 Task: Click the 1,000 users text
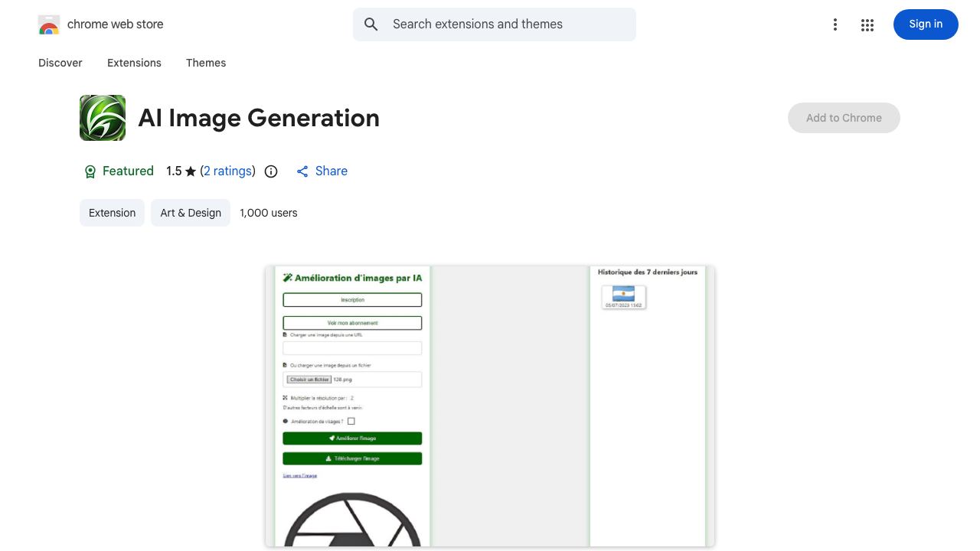269,213
